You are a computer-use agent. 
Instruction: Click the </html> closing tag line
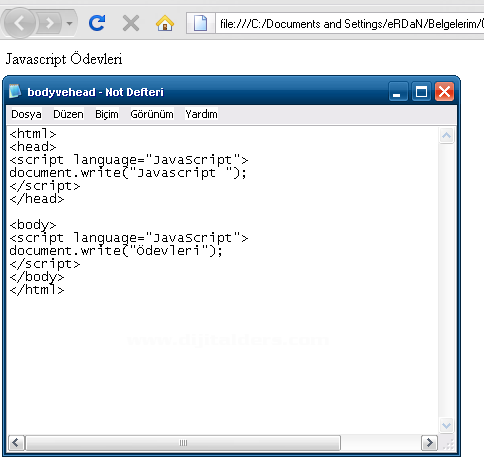37,290
